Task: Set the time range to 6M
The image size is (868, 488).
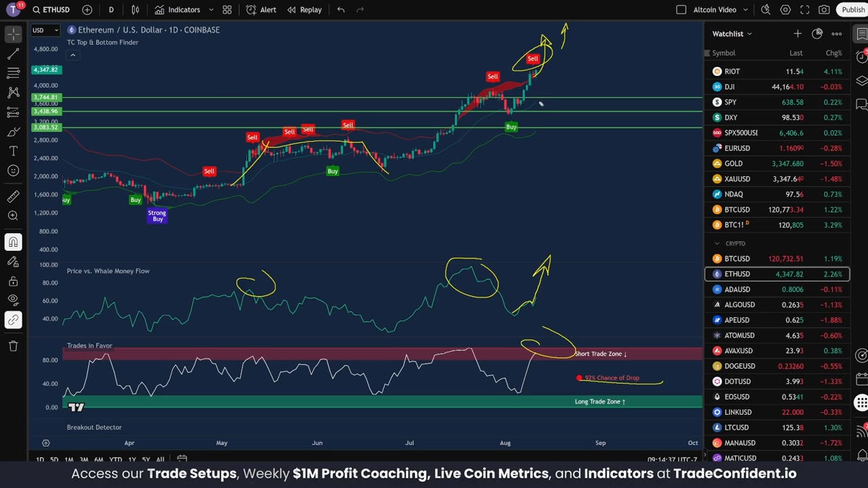Action: coord(99,460)
